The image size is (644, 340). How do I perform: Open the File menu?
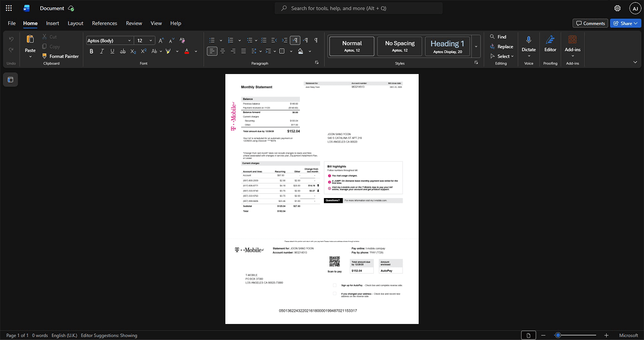click(x=12, y=23)
